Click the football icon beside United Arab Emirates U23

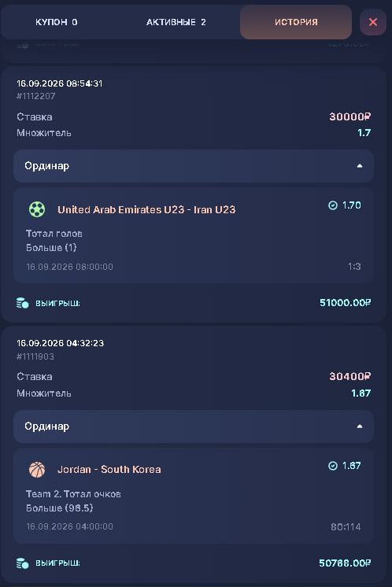tap(37, 209)
